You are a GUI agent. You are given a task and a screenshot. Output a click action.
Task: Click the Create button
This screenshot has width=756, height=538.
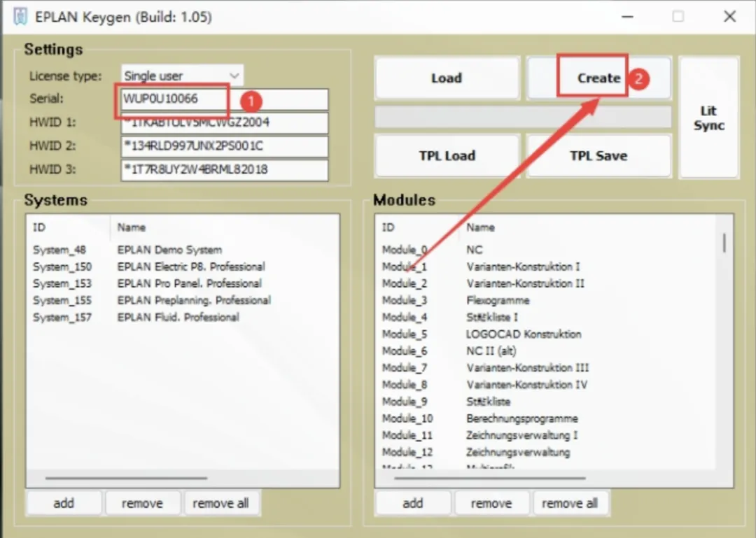point(598,78)
